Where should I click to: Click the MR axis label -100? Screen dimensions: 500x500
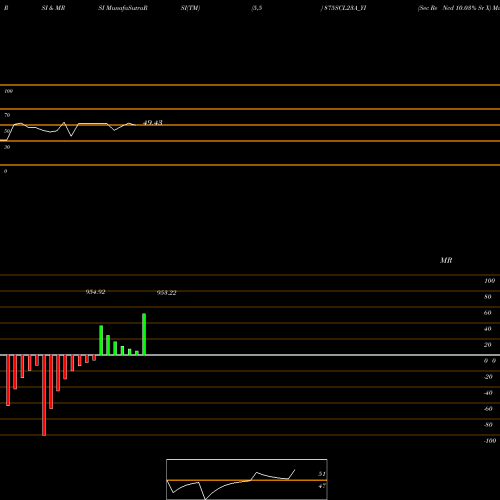[x=490, y=441]
